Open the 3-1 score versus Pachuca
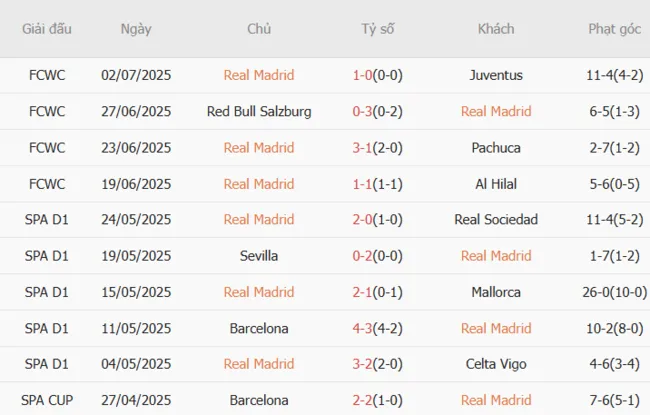This screenshot has width=650, height=415. (x=365, y=147)
